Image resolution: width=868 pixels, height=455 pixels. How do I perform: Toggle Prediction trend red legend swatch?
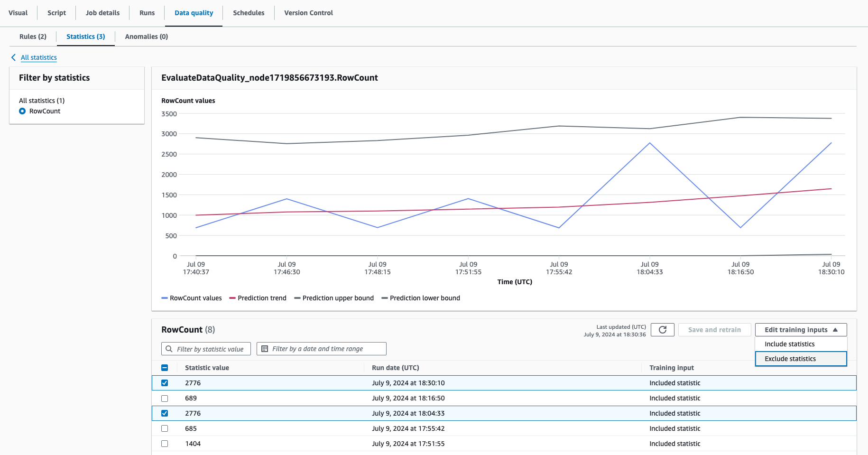click(x=232, y=298)
